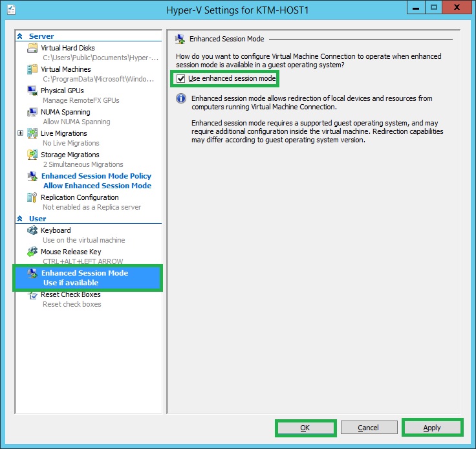Click 'Manage RemoteFX GPUs' subtext
The width and height of the screenshot is (476, 449).
(81, 100)
